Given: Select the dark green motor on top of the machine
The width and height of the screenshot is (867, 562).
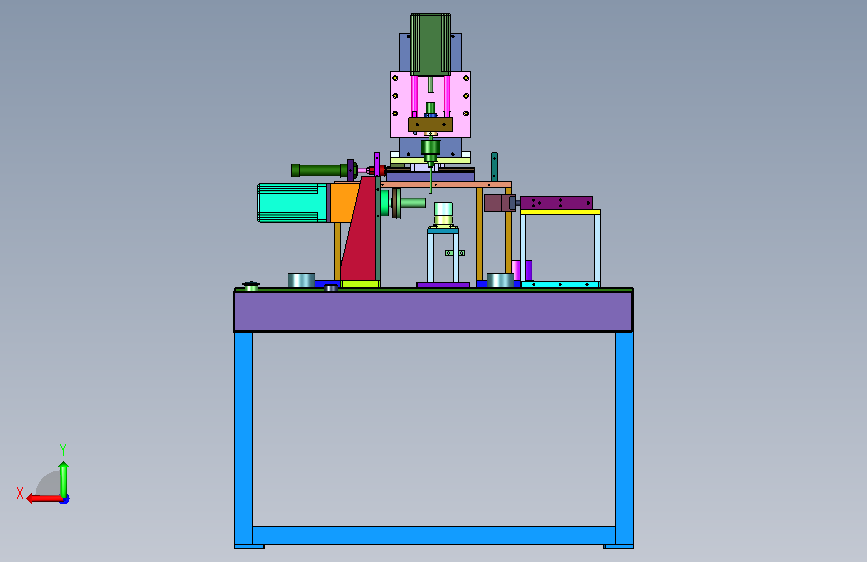Looking at the screenshot, I should (x=430, y=44).
